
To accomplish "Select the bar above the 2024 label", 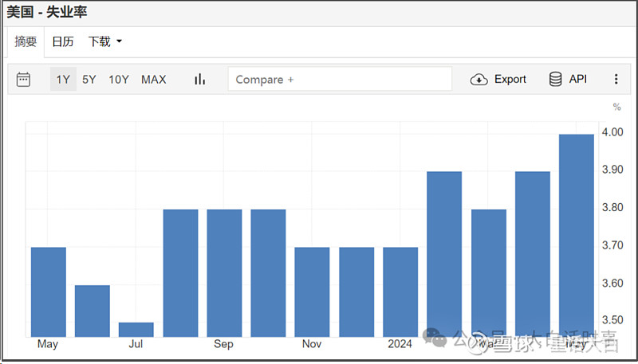I will point(400,292).
